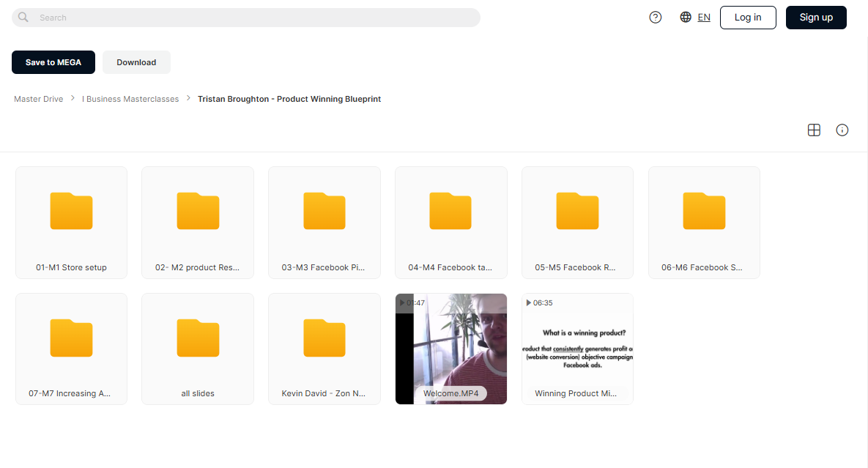
Task: Open the 05-M5 Facebook R... folder icon
Action: pos(577,211)
